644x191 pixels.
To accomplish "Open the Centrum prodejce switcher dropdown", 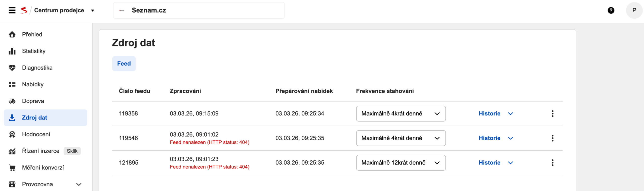I will coord(93,11).
